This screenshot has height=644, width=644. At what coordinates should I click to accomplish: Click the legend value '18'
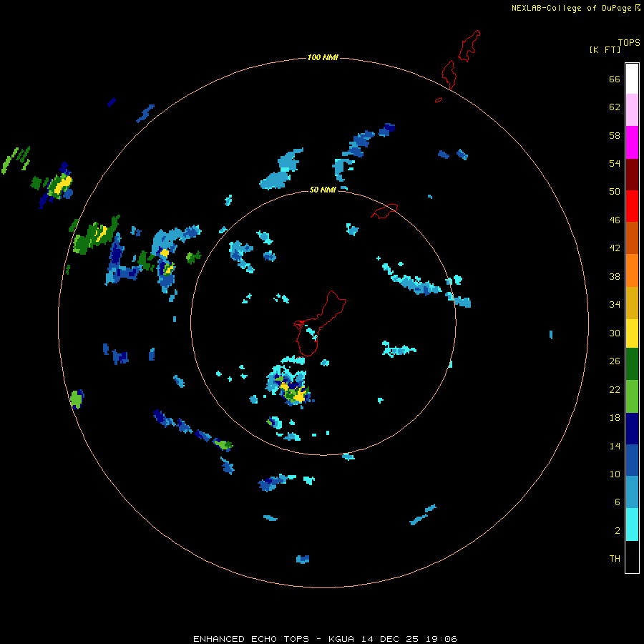point(615,418)
